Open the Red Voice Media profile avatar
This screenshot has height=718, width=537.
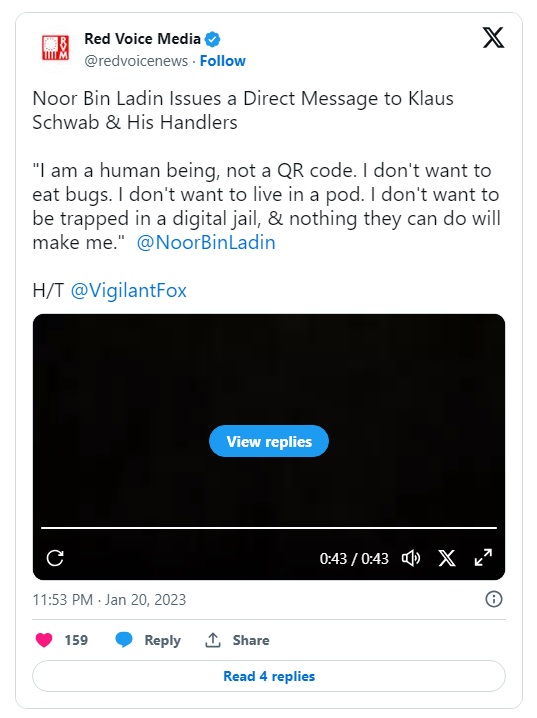coord(55,48)
